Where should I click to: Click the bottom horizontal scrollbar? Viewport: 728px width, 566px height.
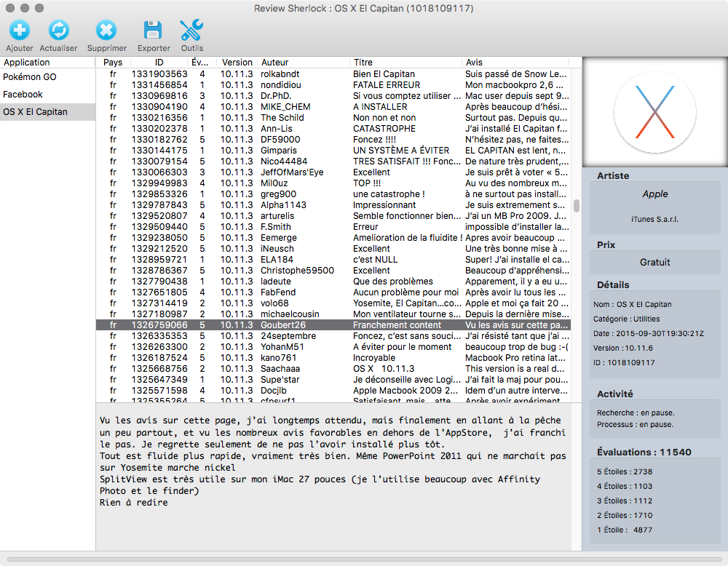[364, 559]
